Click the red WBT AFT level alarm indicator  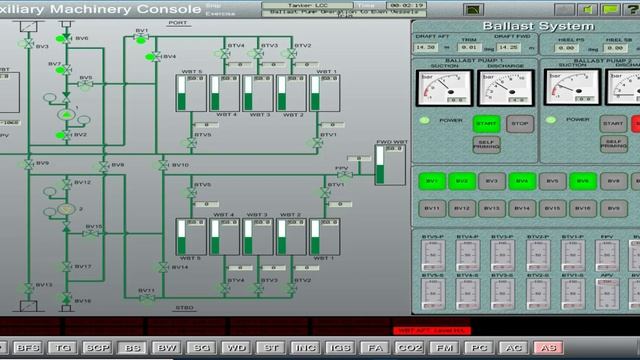(432, 330)
